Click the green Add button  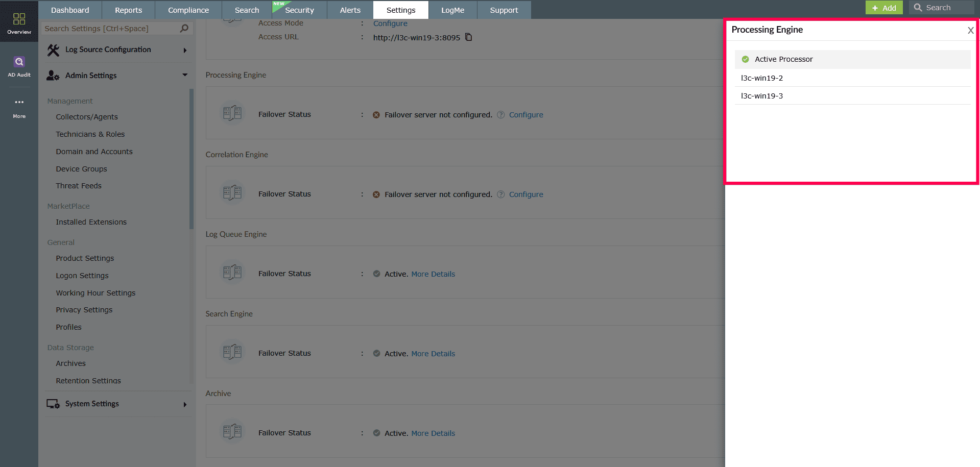(884, 8)
